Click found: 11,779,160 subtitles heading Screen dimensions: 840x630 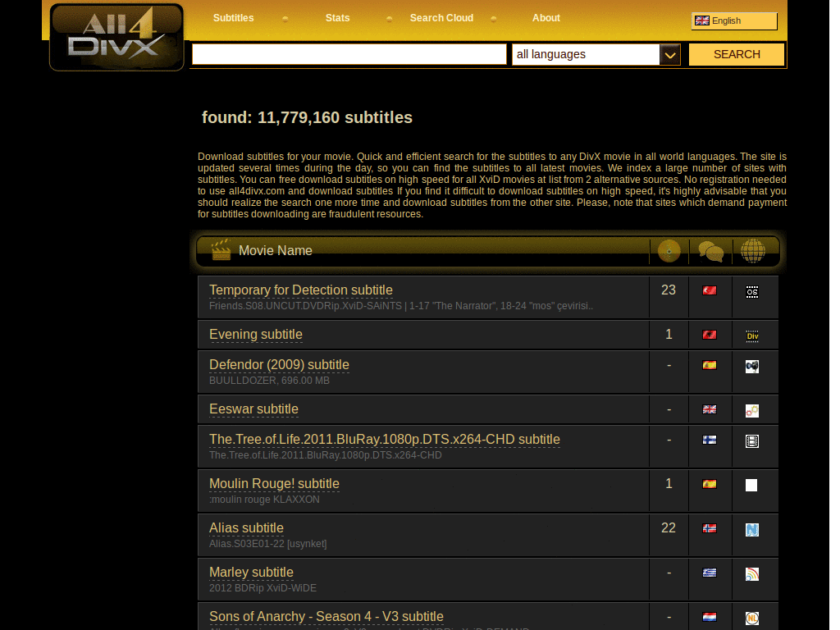307,117
